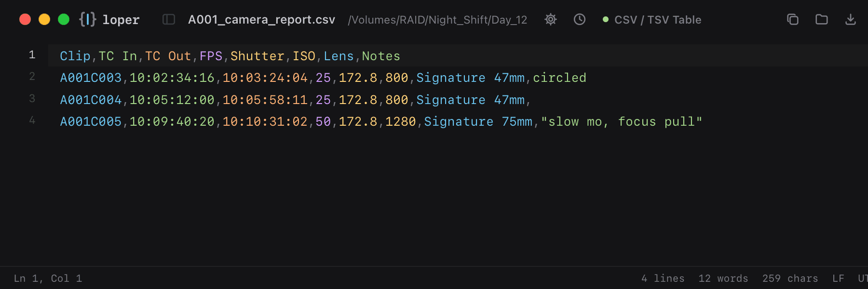Click the 259 chars status entry
Screen dimensions: 868x289
tap(790, 278)
